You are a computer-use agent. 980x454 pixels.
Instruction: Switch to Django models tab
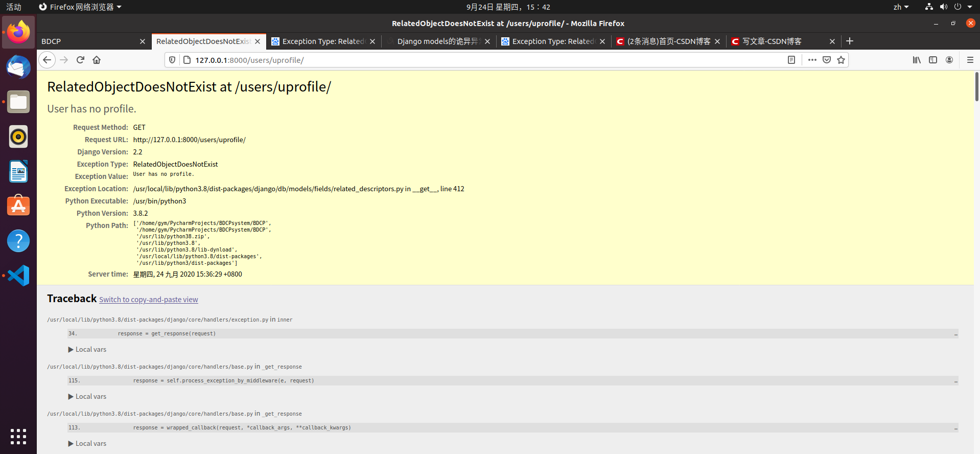(437, 41)
